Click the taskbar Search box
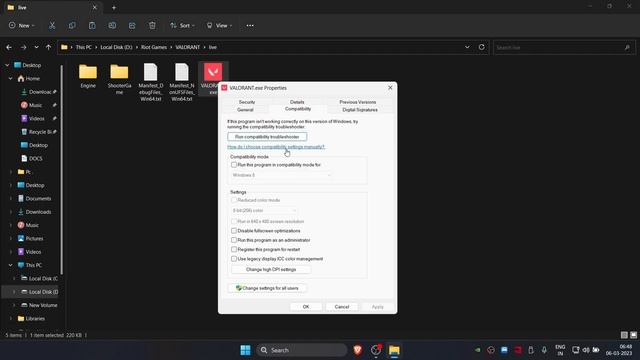Viewport: 640px width, 360px height. [302, 350]
